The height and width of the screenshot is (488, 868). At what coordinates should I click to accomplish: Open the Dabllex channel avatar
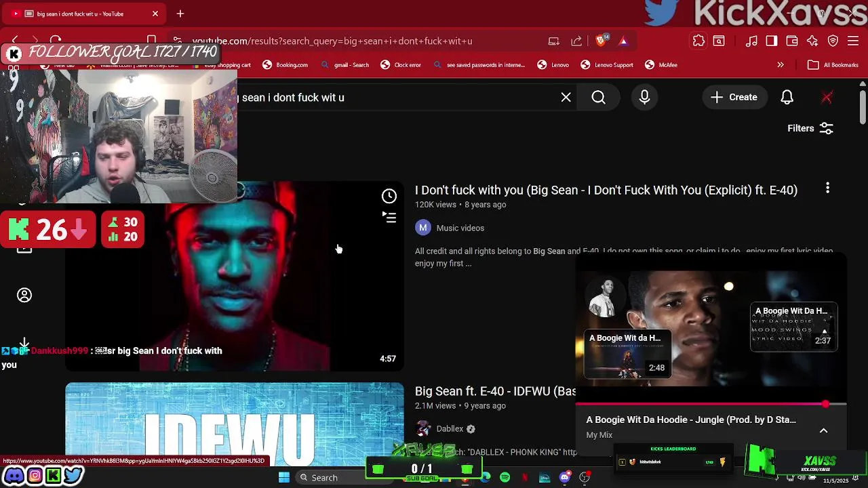423,428
